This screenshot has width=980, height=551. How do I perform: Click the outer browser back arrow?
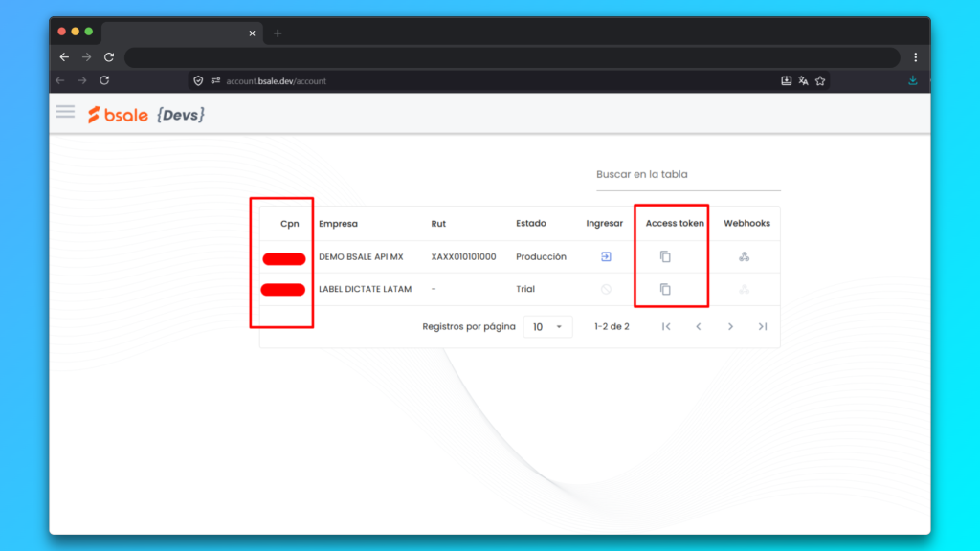[64, 57]
